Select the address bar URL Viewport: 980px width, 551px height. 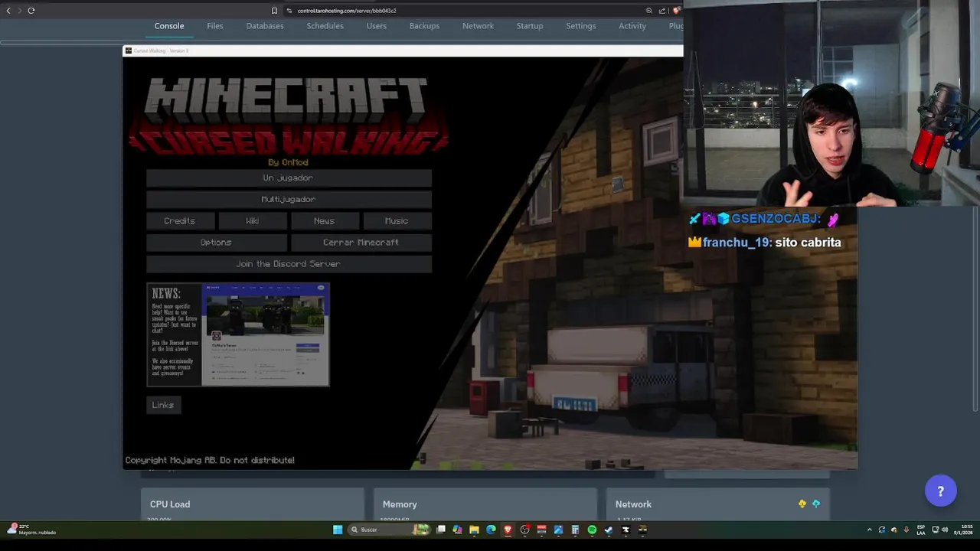(347, 11)
